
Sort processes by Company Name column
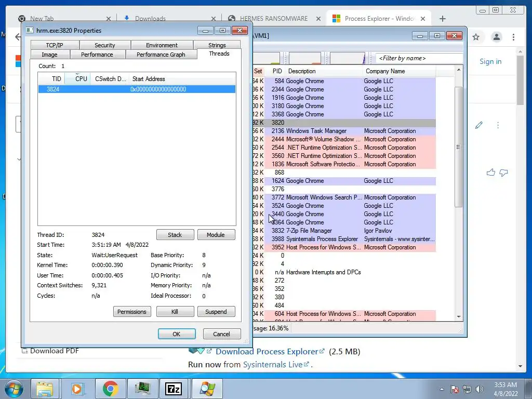pos(400,71)
